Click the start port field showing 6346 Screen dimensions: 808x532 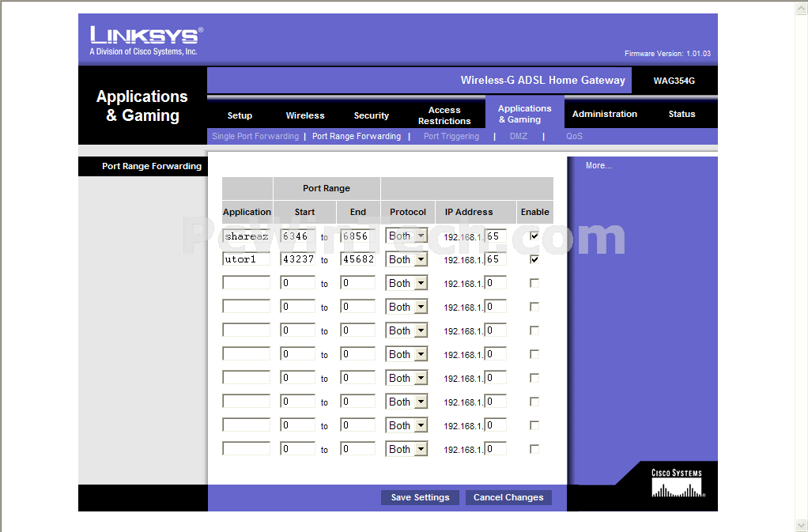point(298,236)
